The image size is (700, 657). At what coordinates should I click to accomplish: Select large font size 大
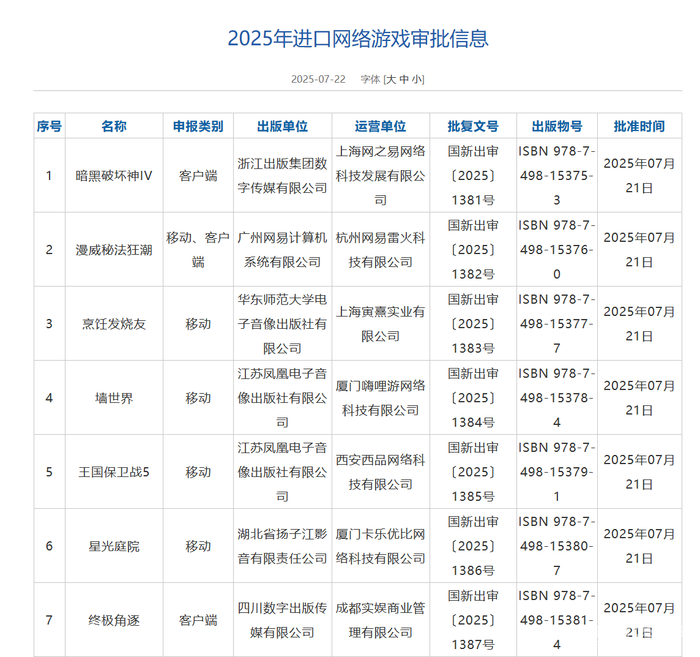[391, 79]
